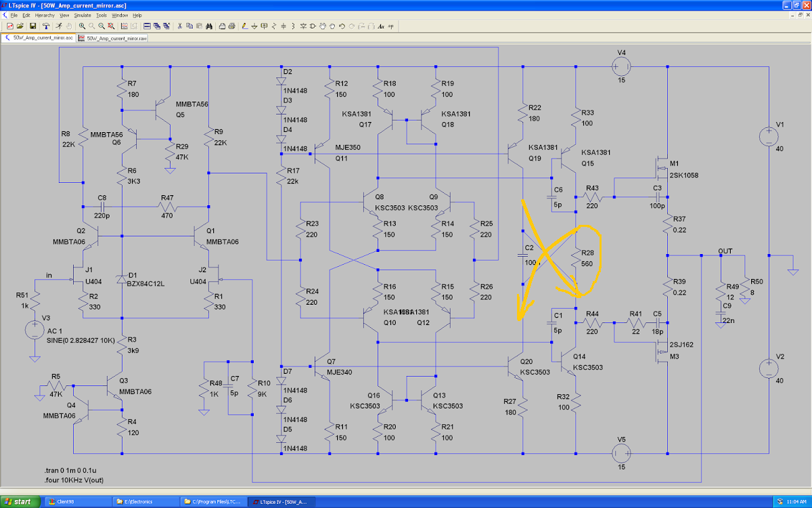Image resolution: width=812 pixels, height=508 pixels.
Task: Click the Cascade Windows toolbar icon
Action: coord(156,26)
